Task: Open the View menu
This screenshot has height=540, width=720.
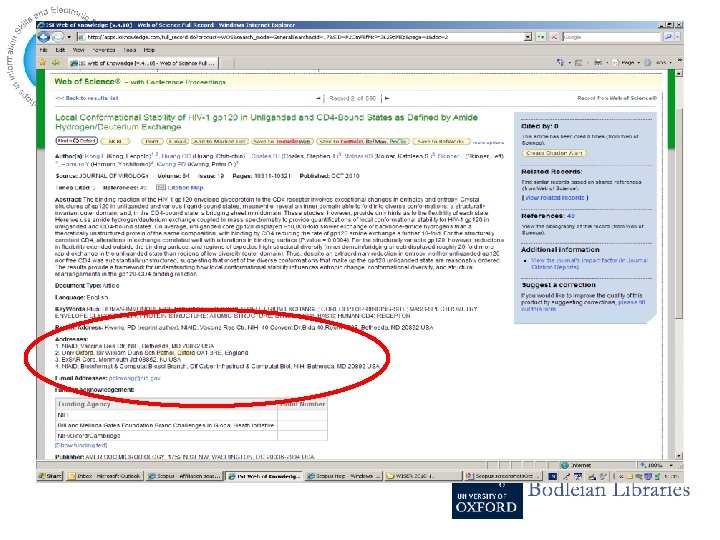Action: pos(79,50)
